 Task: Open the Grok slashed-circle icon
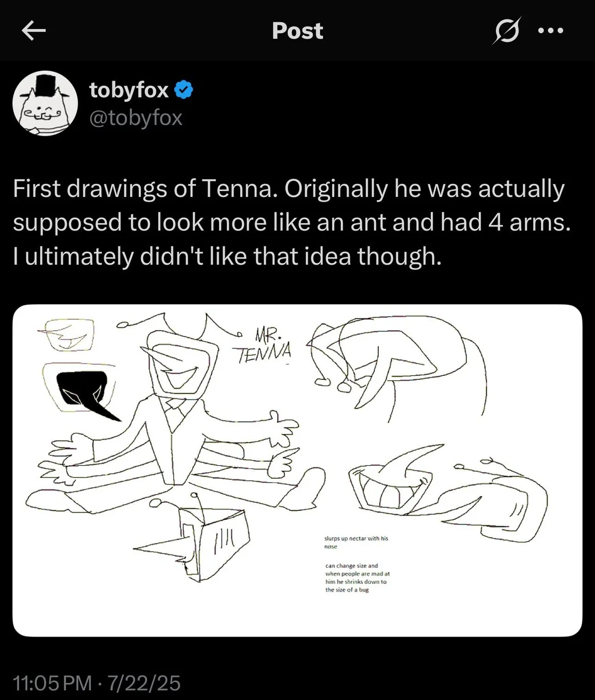tap(506, 31)
